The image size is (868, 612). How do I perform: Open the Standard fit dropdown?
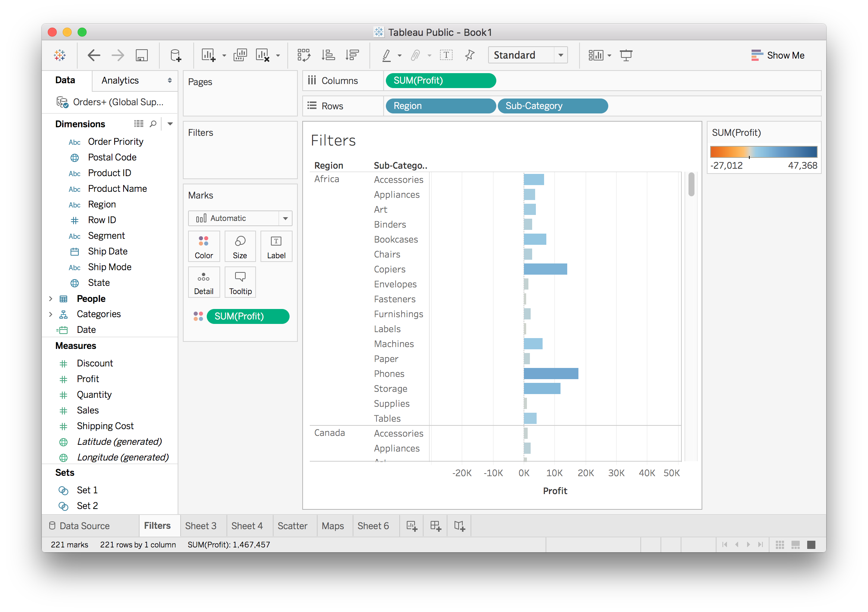click(528, 55)
